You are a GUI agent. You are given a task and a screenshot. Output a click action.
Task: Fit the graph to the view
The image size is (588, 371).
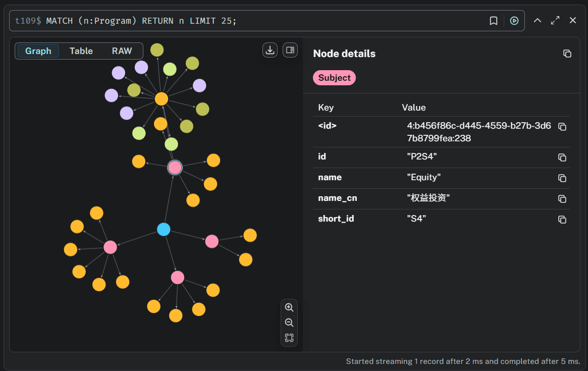[289, 338]
